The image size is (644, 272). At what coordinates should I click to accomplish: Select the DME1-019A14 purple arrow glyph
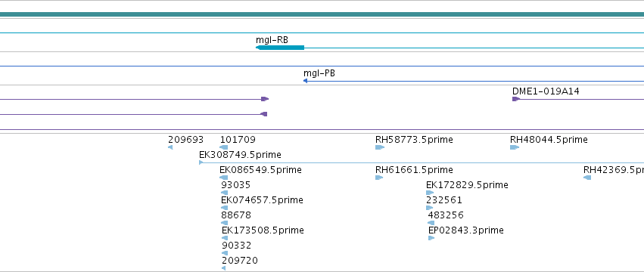pyautogui.click(x=516, y=99)
